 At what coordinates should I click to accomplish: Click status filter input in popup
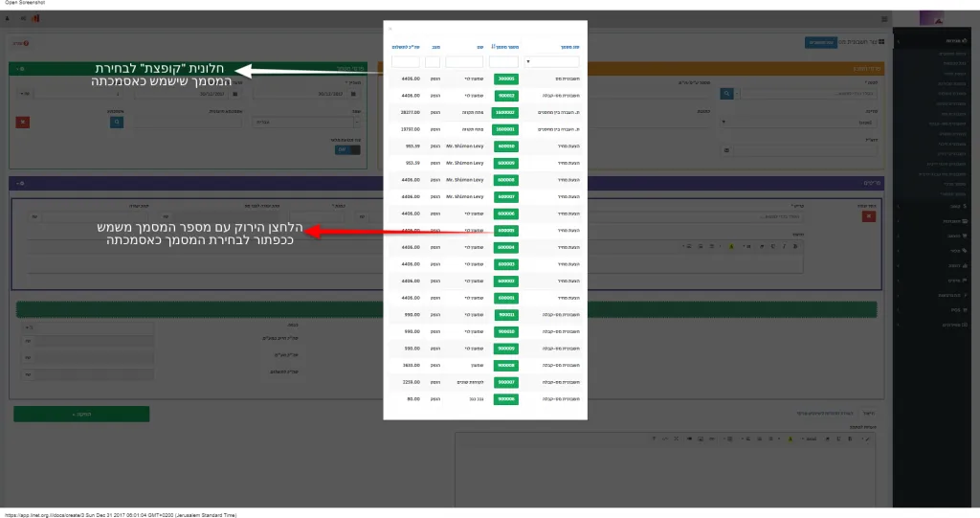pos(433,62)
